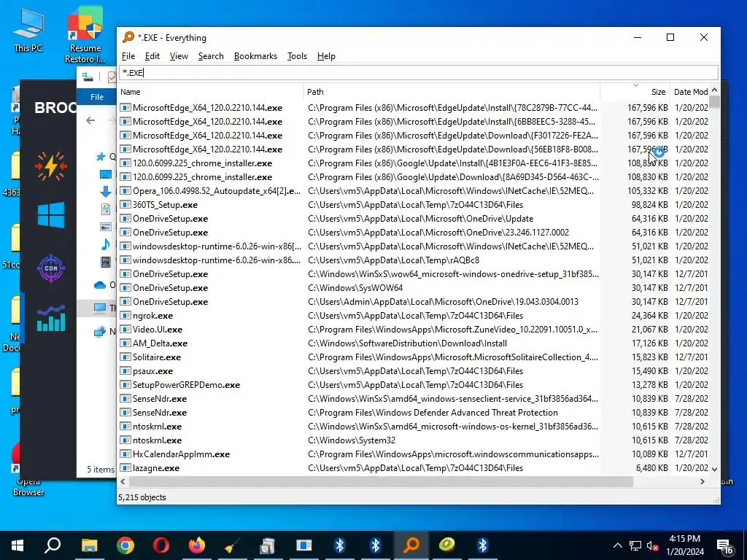Click path C:\Windows\SoftwareDistribution\Download\Install

point(407,343)
